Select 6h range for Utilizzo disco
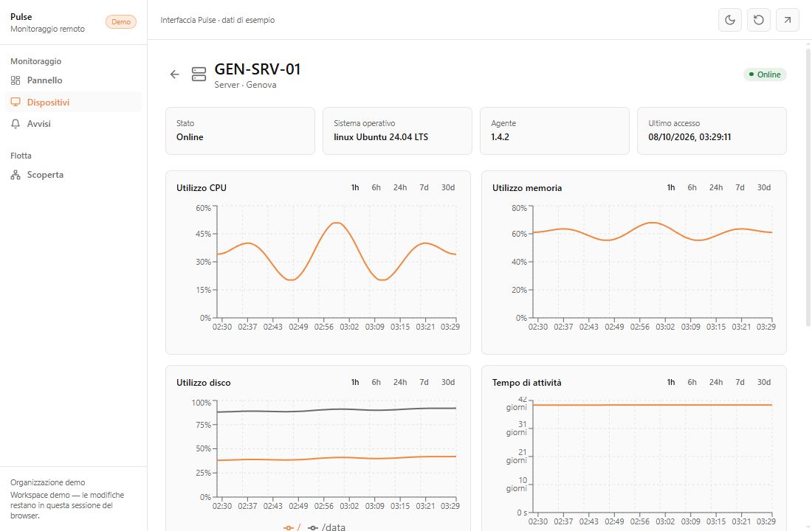Screen dimensions: 812x531 pos(376,382)
